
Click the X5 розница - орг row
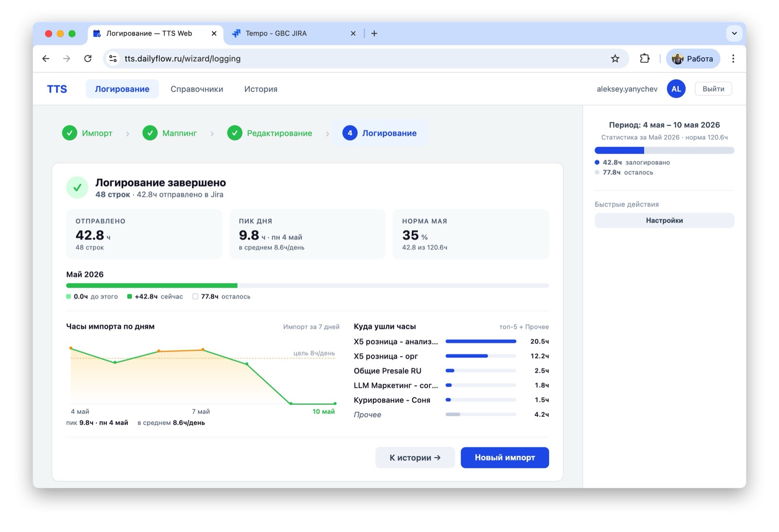(x=451, y=356)
